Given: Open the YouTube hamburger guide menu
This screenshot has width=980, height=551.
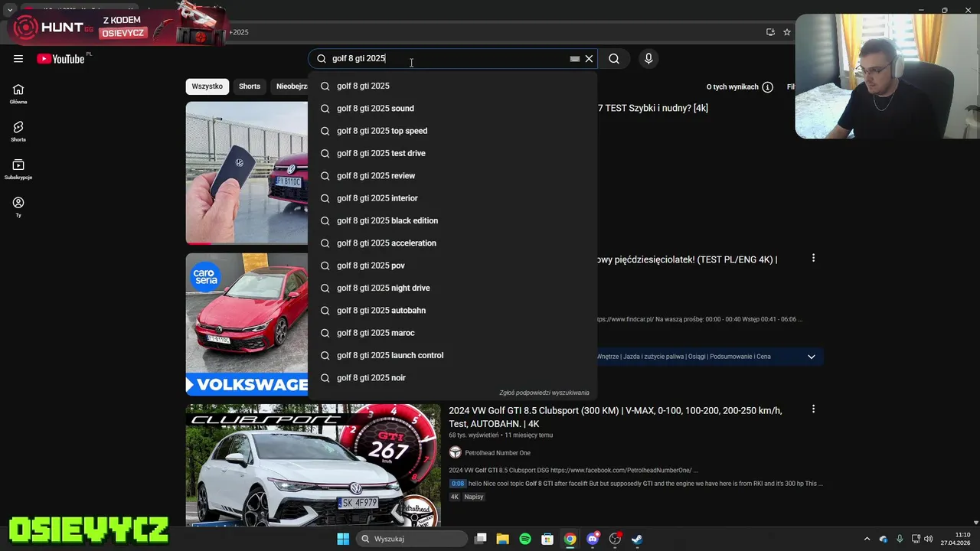Looking at the screenshot, I should pyautogui.click(x=18, y=59).
